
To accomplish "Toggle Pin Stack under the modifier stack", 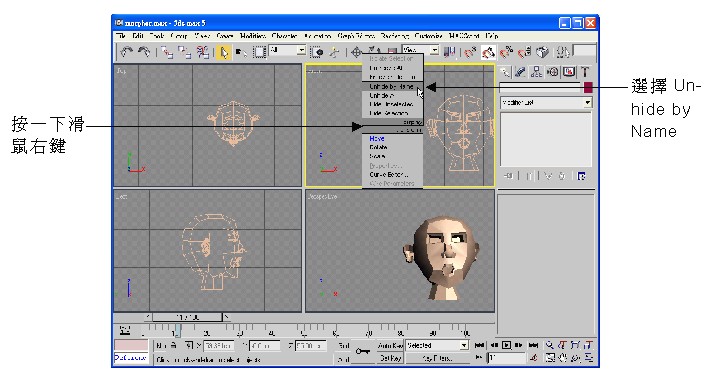I will click(x=508, y=176).
